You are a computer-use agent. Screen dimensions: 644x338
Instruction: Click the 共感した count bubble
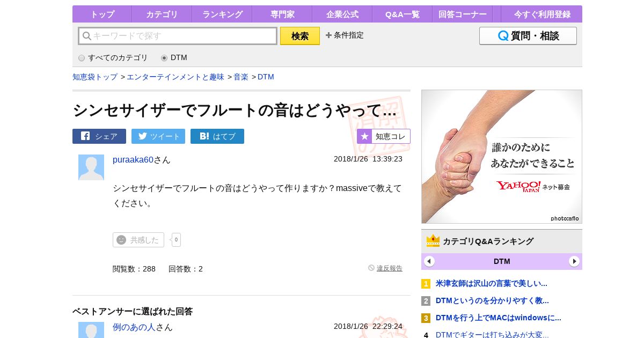[176, 240]
